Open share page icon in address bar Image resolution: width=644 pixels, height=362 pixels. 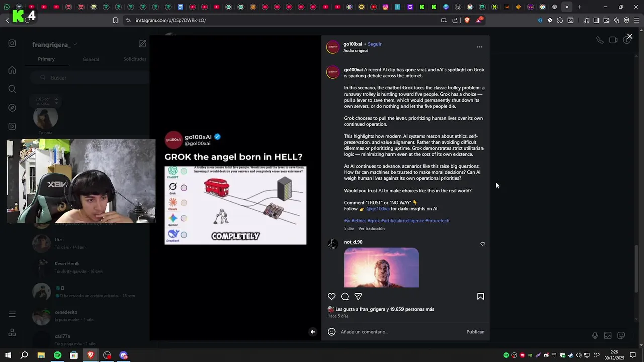455,20
